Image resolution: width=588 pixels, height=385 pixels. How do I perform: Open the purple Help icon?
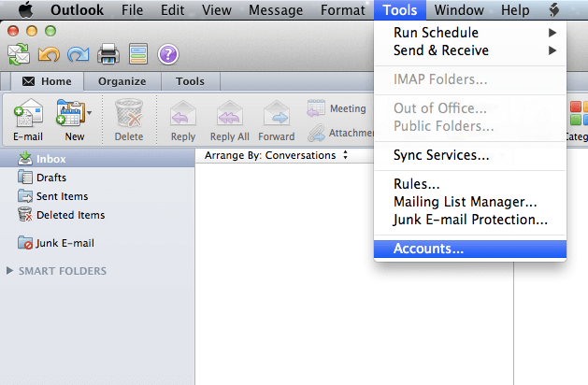coord(168,54)
